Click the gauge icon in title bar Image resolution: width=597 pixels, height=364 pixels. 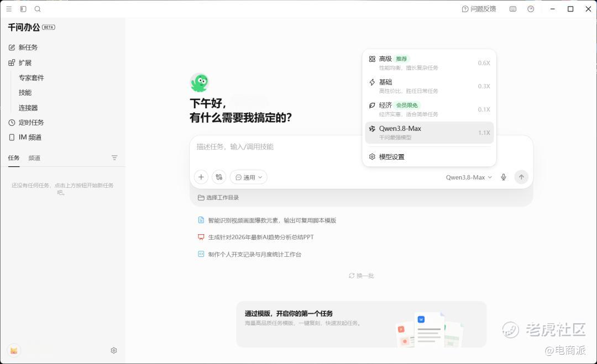[531, 9]
